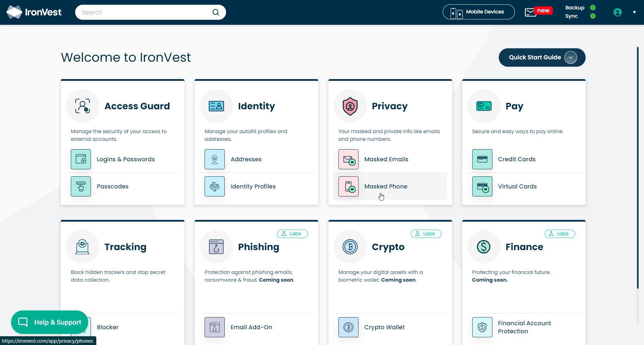The width and height of the screenshot is (644, 345).
Task: Click the Mobile Devices button
Action: [x=479, y=12]
